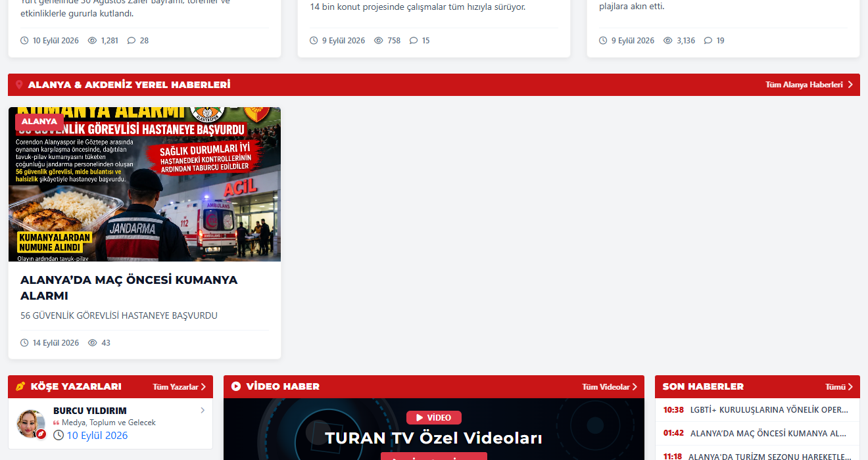This screenshot has height=460, width=868.
Task: Click clock icon beside 10 Eylül 2026 in top card
Action: coord(24,41)
